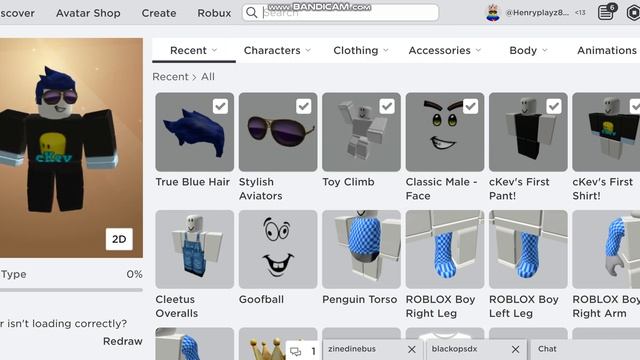Select the Stylish Aviators item

[278, 132]
